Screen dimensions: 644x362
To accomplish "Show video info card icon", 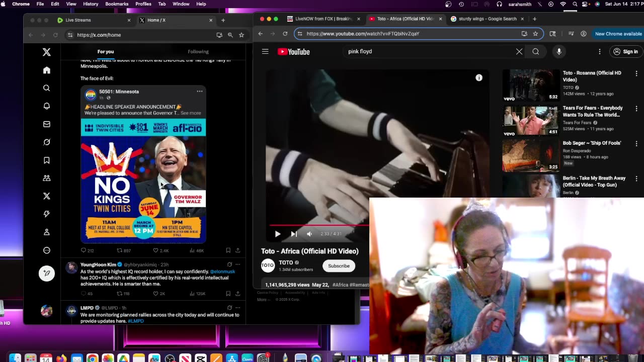I will [x=479, y=77].
